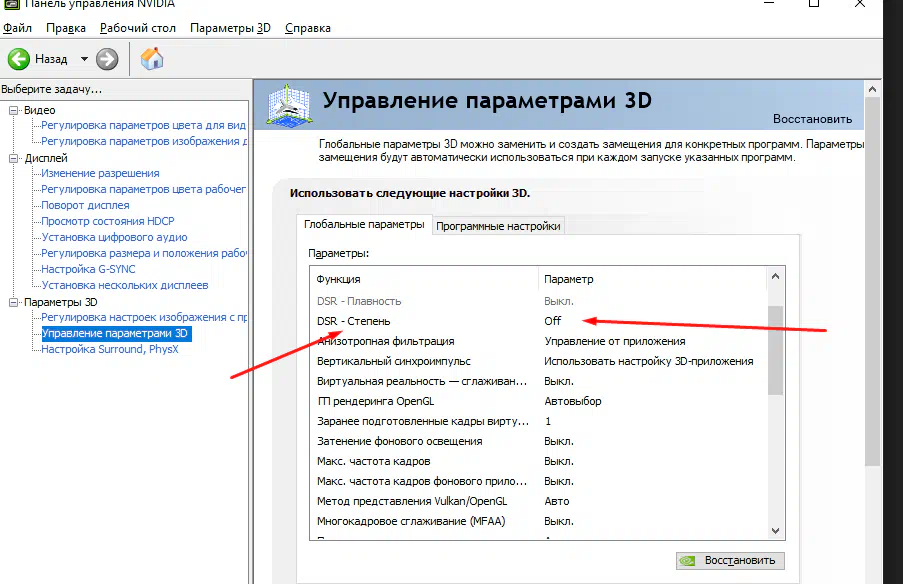
Task: Open the Справка menu
Action: [308, 28]
